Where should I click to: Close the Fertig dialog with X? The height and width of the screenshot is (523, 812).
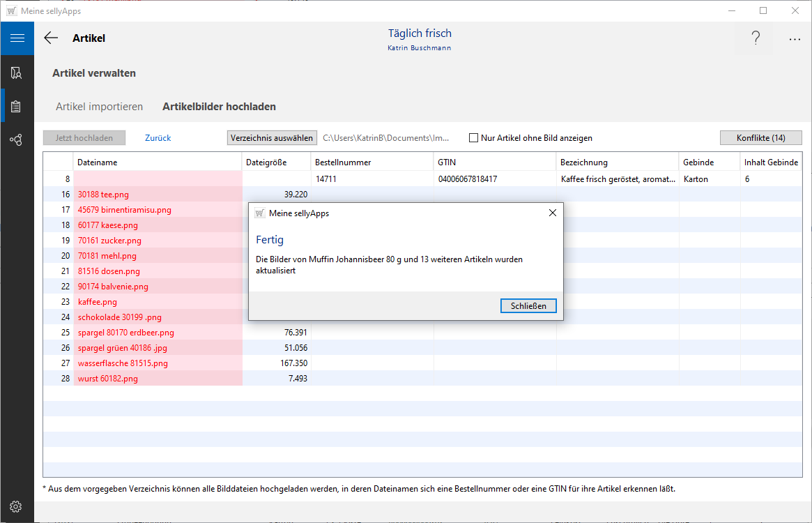[x=553, y=213]
